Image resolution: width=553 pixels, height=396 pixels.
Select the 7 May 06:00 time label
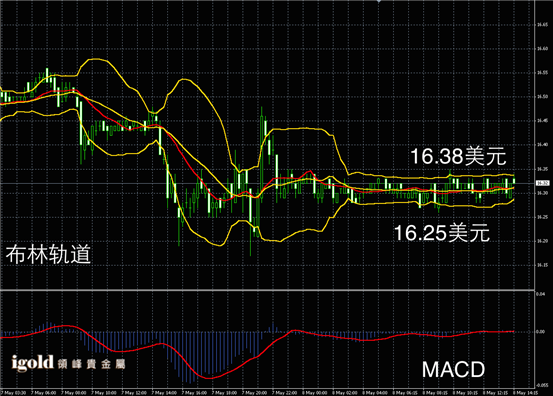point(43,392)
